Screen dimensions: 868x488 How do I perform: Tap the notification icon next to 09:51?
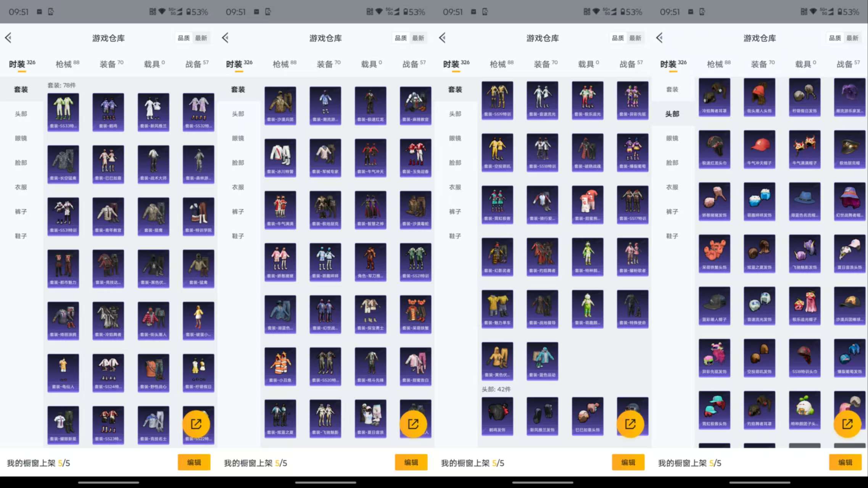tap(40, 12)
